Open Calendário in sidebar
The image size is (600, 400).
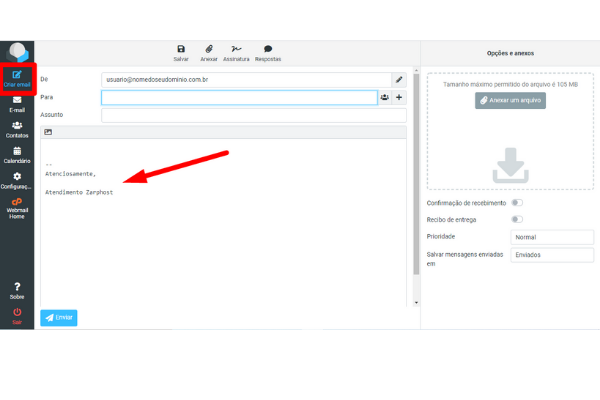point(17,155)
